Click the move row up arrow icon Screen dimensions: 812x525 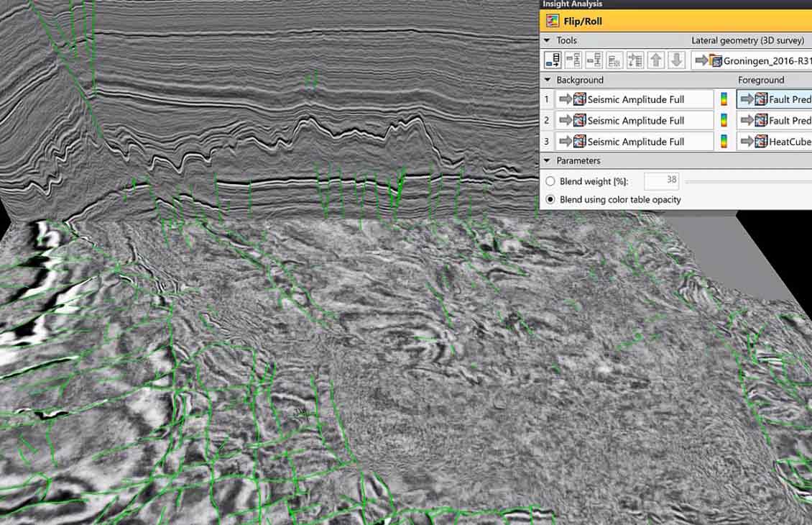pyautogui.click(x=656, y=60)
